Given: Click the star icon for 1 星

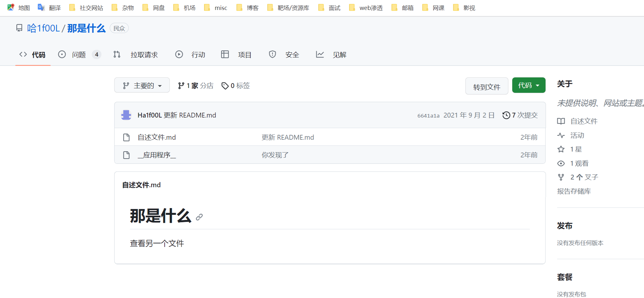Looking at the screenshot, I should (561, 149).
